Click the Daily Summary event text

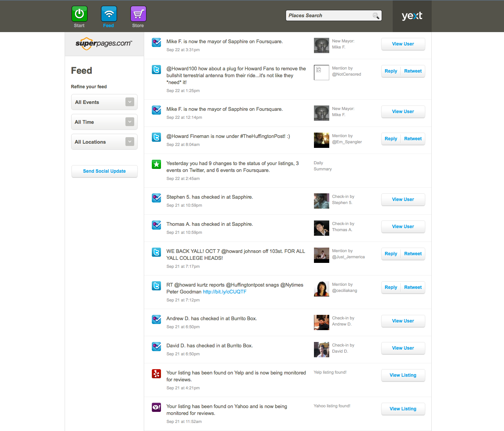(x=232, y=167)
